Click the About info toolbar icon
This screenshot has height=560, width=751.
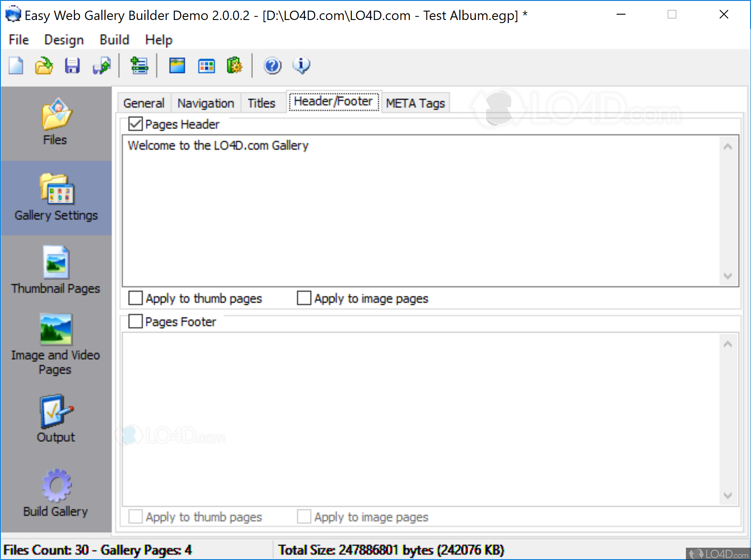point(301,65)
